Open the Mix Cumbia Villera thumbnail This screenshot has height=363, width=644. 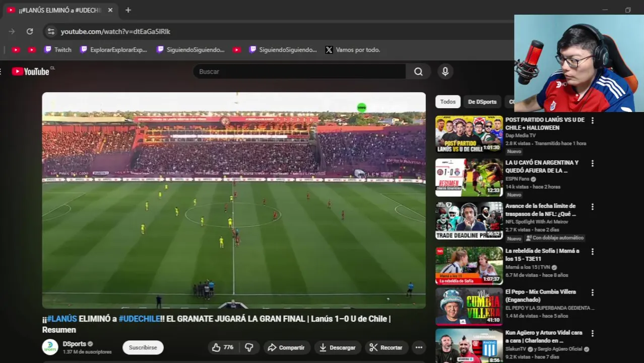coord(469,306)
